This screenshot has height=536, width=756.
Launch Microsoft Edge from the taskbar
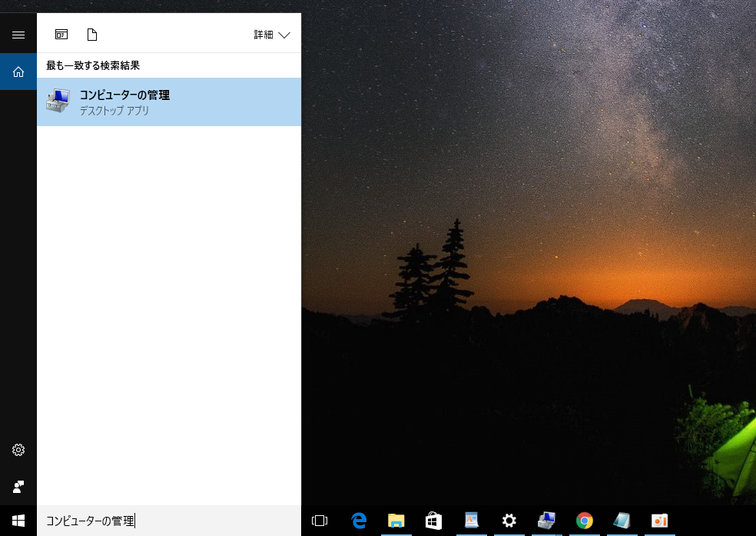pos(359,521)
